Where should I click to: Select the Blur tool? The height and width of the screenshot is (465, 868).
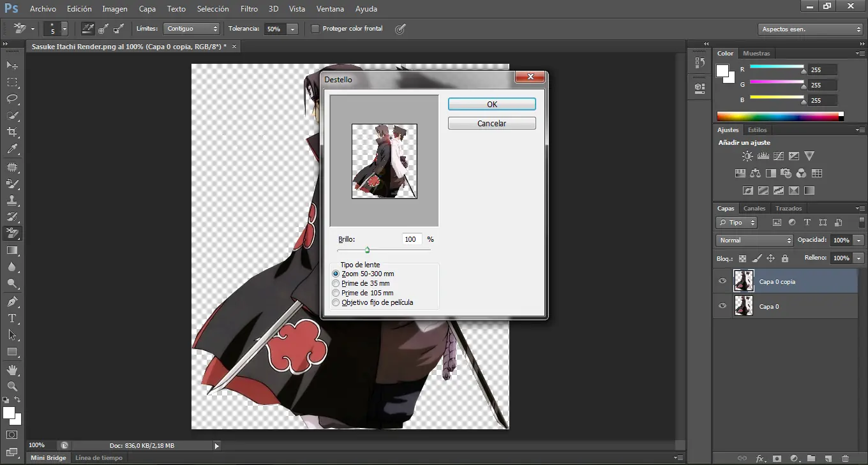tap(12, 267)
